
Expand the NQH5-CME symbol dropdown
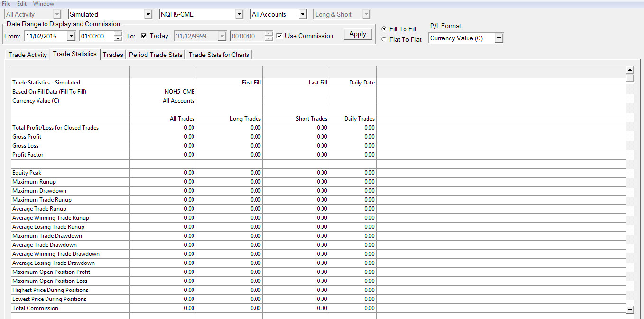pyautogui.click(x=239, y=15)
